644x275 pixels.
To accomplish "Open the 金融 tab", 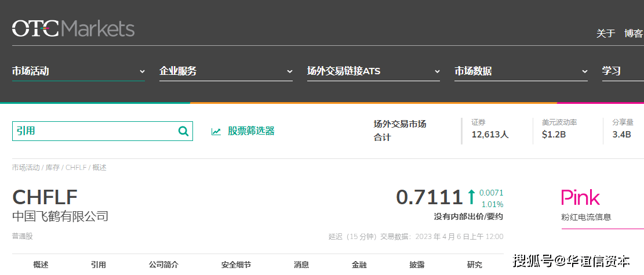I will click(359, 265).
